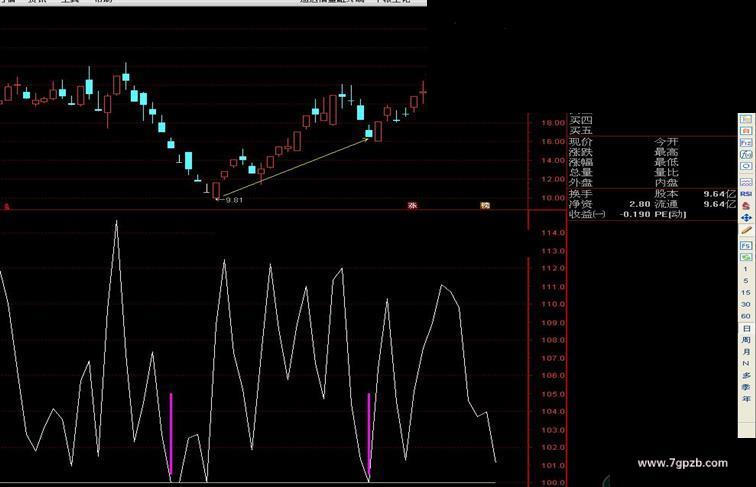This screenshot has width=756, height=487.
Task: Select the 月 monthly period button
Action: [x=746, y=352]
